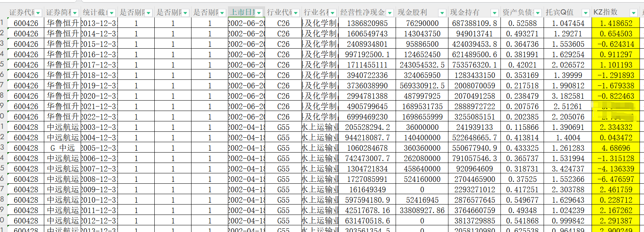Select the KZ value -4.136339
The image size is (644, 232).
pyautogui.click(x=616, y=169)
